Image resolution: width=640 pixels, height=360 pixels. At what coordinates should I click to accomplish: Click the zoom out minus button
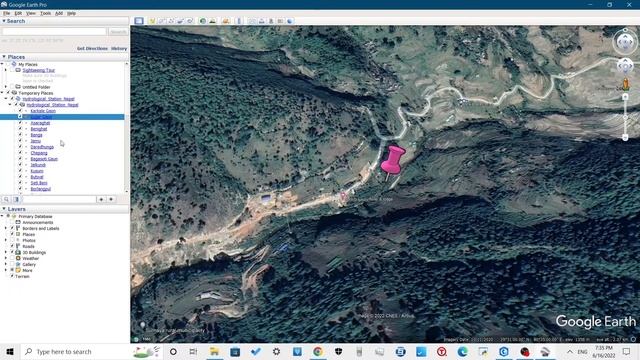625,138
